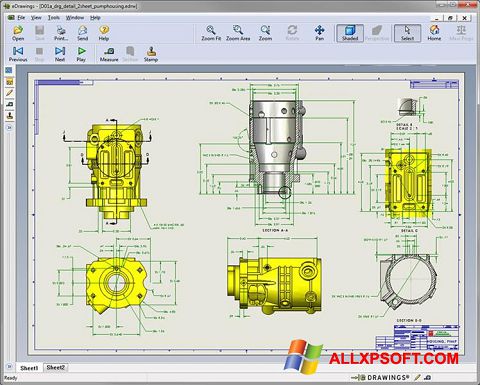Go to the Next view

60,54
